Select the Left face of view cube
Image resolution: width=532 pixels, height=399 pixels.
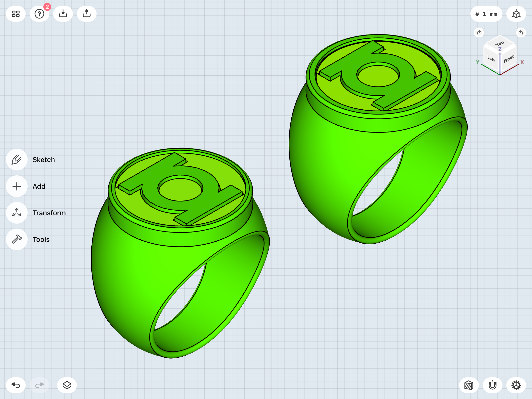pyautogui.click(x=491, y=59)
